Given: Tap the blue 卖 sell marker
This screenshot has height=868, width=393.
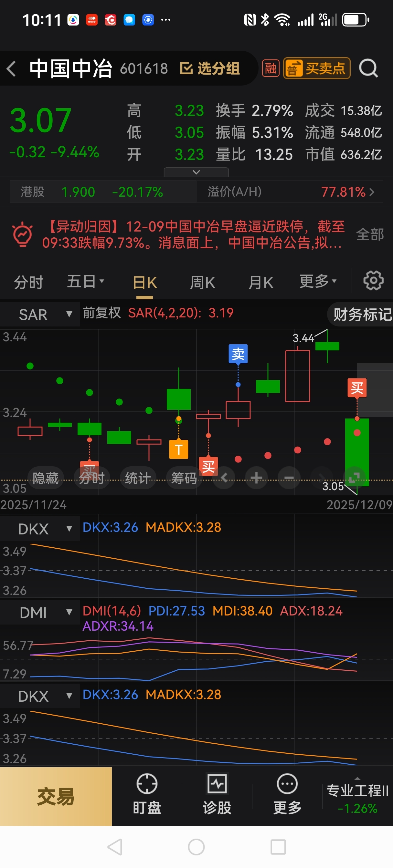Looking at the screenshot, I should pos(238,354).
